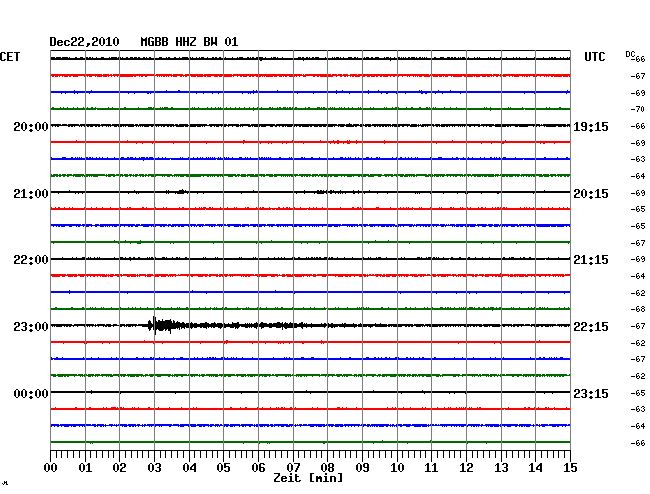The image size is (650, 494).
Task: Click the UTC timezone label
Action: point(594,57)
